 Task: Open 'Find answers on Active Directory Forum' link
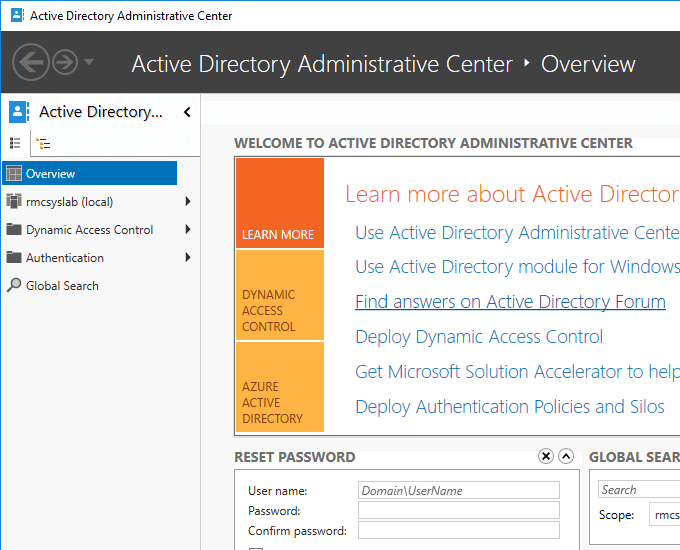(510, 302)
